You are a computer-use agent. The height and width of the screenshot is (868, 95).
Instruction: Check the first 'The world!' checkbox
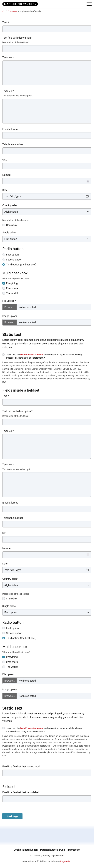(x=4, y=293)
